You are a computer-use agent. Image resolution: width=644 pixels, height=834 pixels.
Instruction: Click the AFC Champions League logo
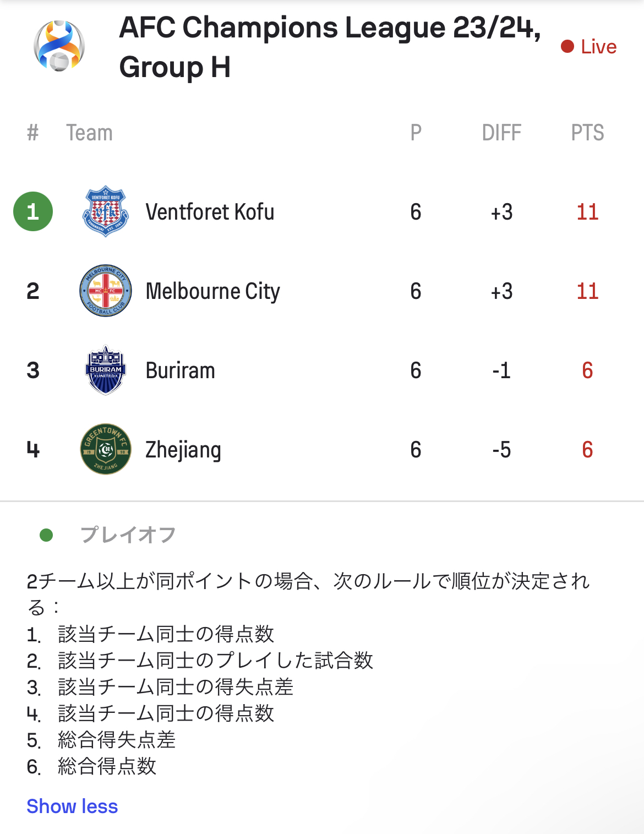tap(59, 46)
